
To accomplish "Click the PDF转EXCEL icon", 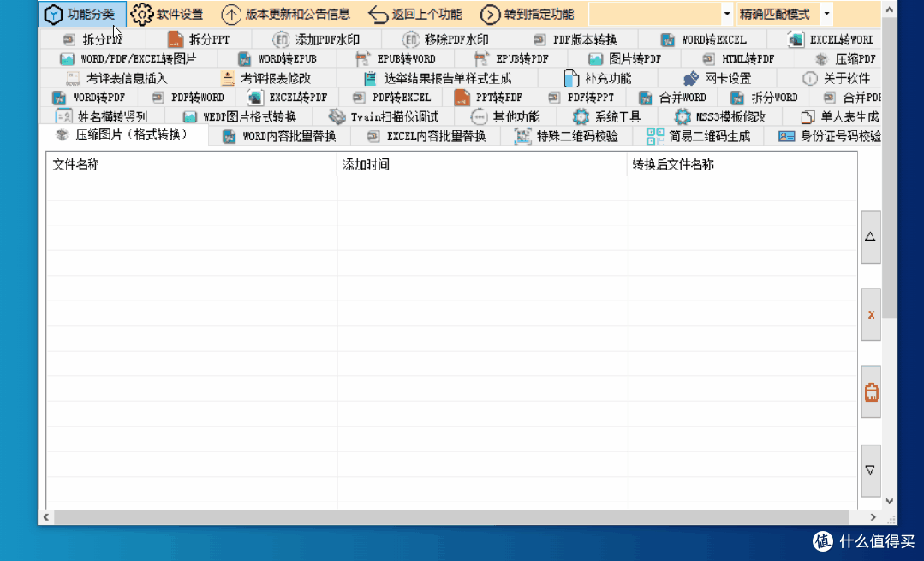I will [358, 98].
